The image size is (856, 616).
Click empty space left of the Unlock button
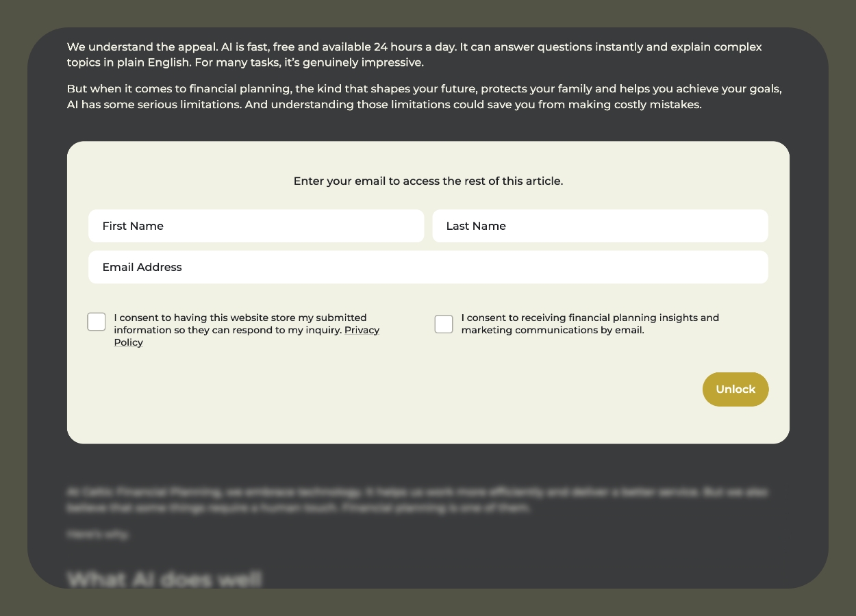pyautogui.click(x=479, y=390)
